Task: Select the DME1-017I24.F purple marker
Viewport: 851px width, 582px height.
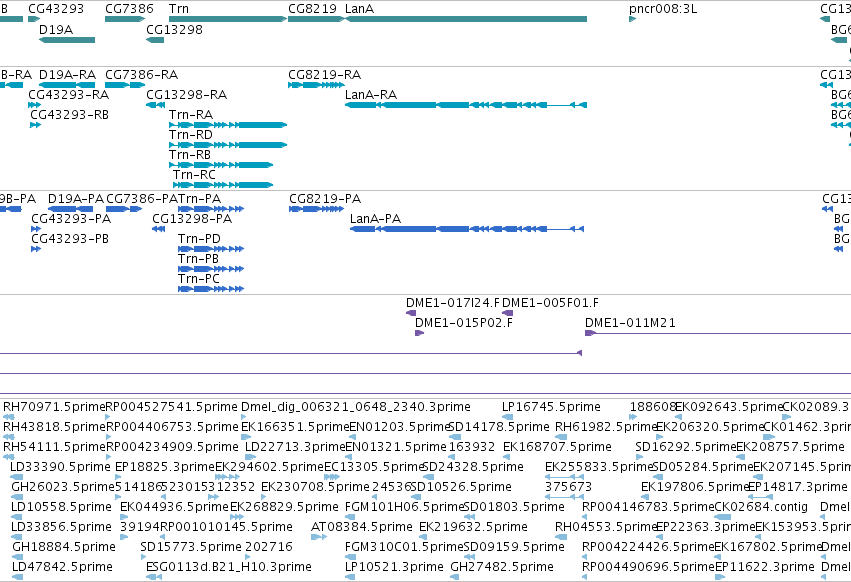Action: (411, 313)
